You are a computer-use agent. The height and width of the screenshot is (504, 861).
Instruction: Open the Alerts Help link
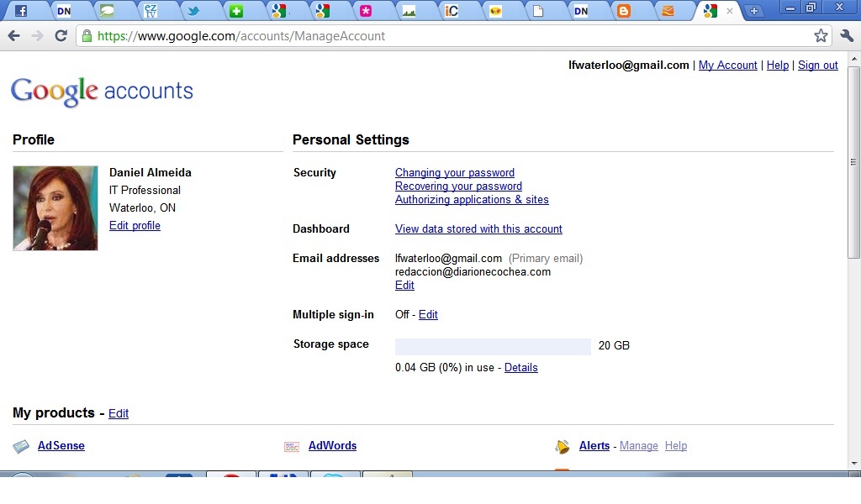point(676,446)
